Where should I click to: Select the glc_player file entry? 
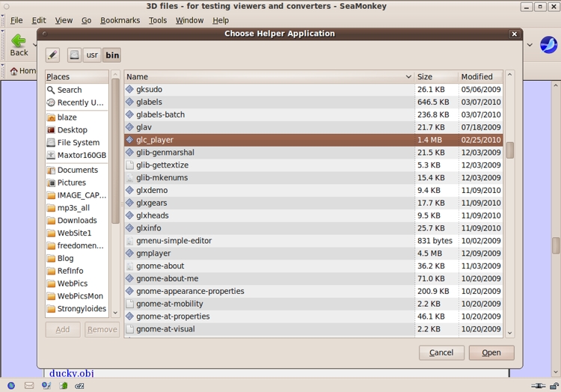click(x=155, y=140)
